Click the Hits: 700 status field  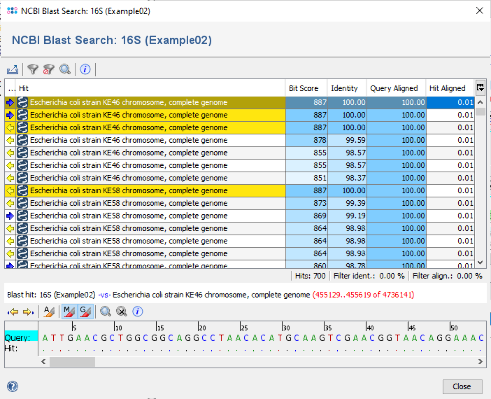(310, 276)
